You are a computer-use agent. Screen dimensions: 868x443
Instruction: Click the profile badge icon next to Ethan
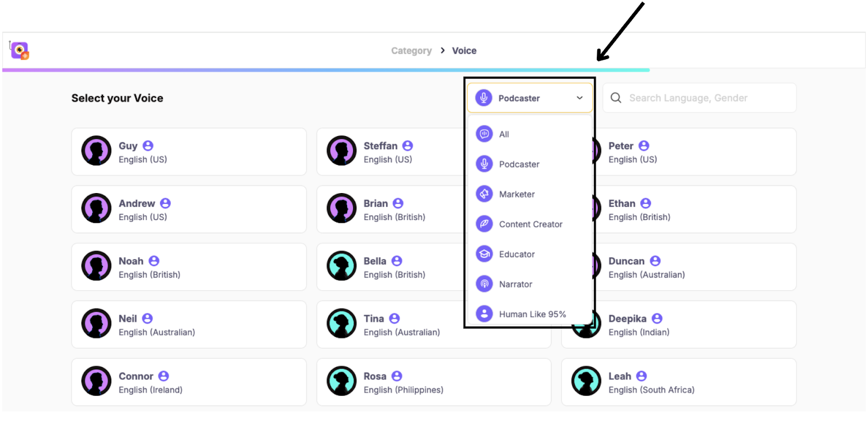[x=646, y=203]
